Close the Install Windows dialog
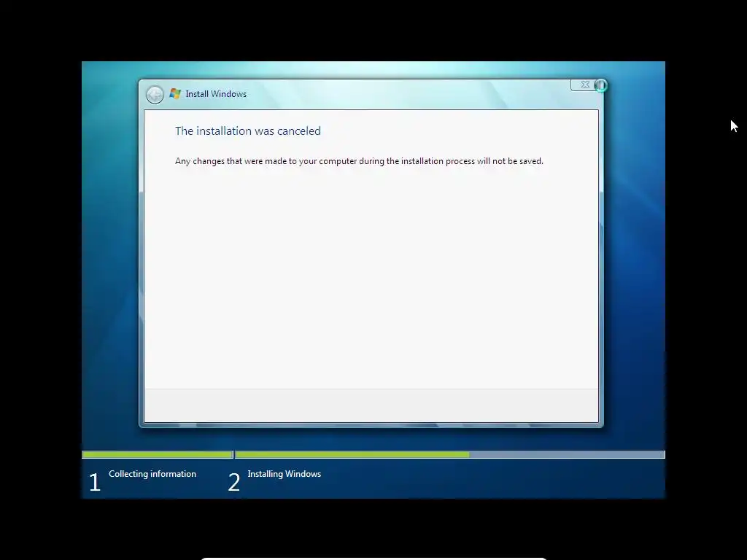The image size is (747, 560). pos(584,85)
